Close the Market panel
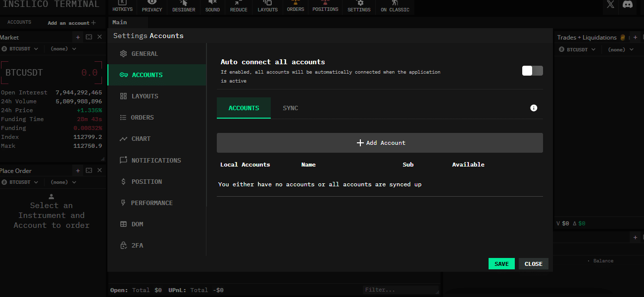The image size is (644, 297). [x=99, y=37]
